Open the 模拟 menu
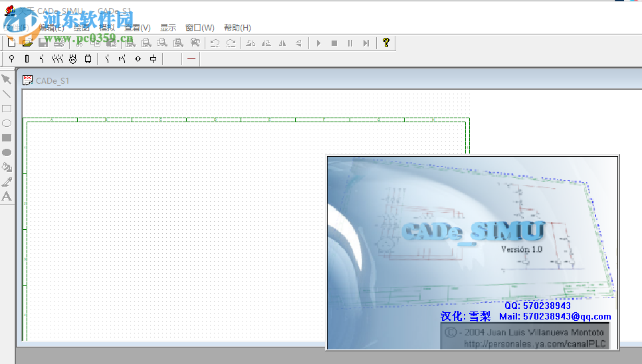 pyautogui.click(x=107, y=28)
